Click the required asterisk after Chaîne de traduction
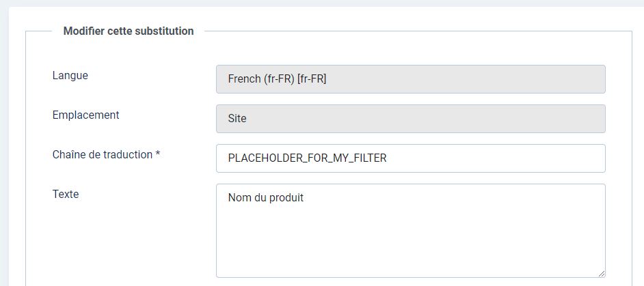644x286 pixels. 158,155
